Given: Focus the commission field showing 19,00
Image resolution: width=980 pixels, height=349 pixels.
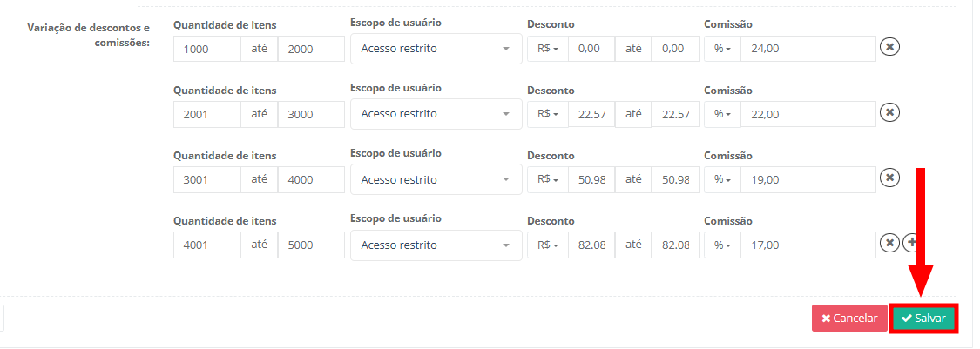Looking at the screenshot, I should [808, 179].
